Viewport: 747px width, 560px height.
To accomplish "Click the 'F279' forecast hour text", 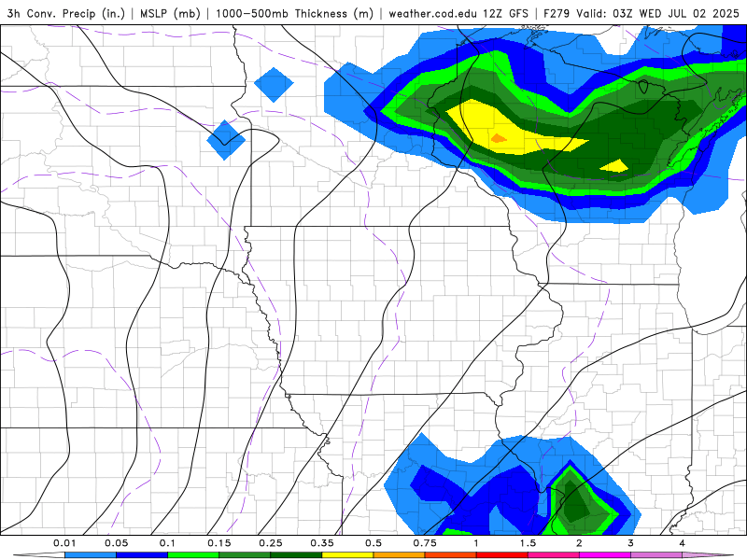I will coord(557,13).
